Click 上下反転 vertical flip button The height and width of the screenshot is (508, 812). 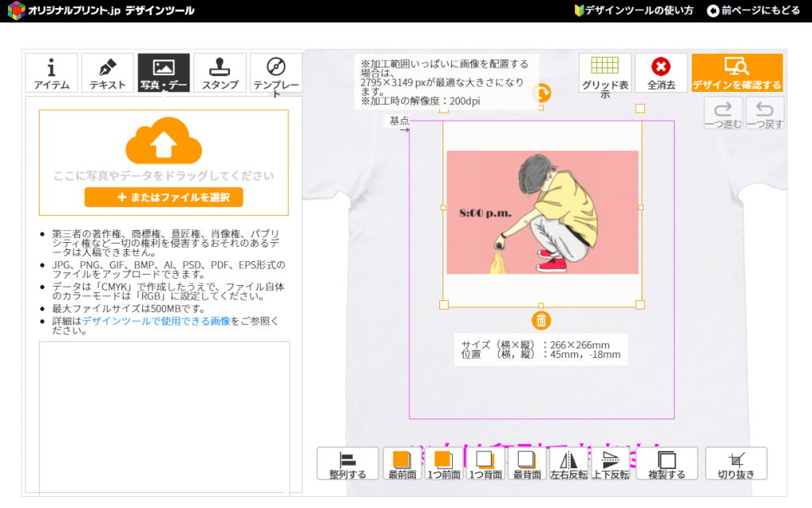pyautogui.click(x=611, y=464)
